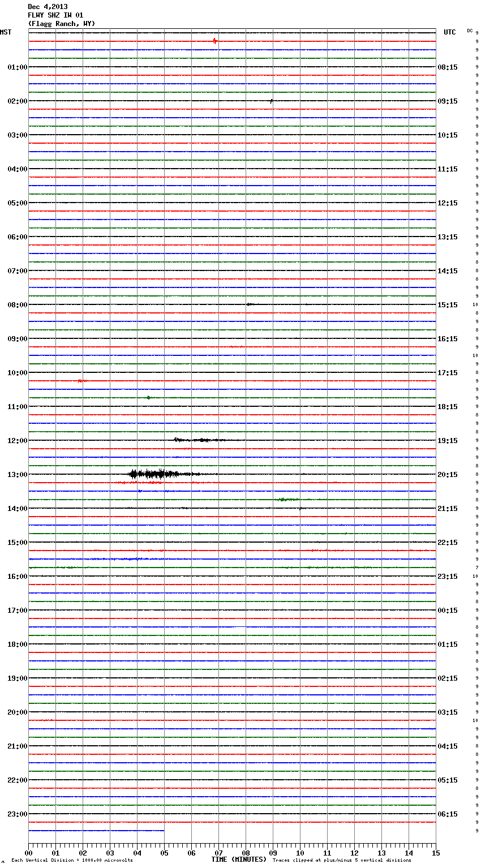Select the '15:00' MST row label
Viewport: 481px width, 868px height.
[18, 543]
